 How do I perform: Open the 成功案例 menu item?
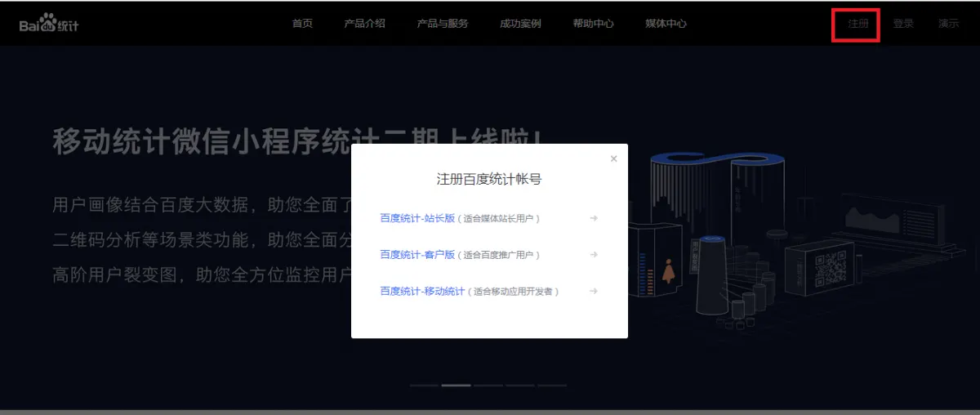(x=520, y=23)
